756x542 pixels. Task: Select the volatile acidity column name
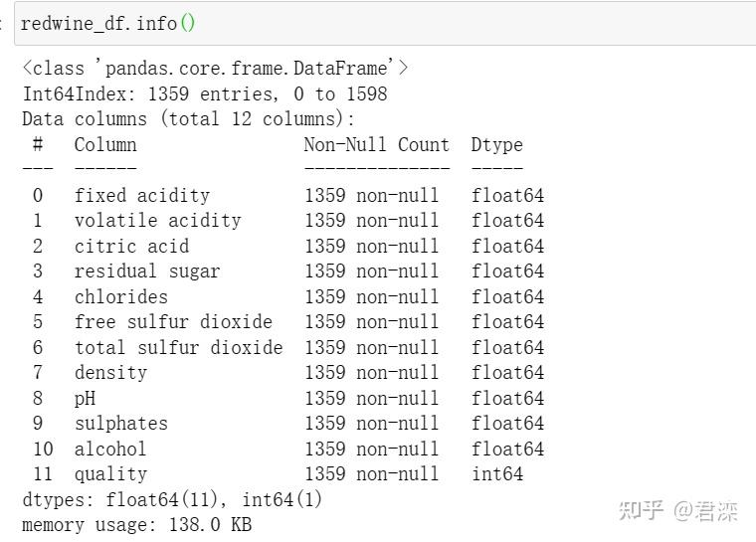tap(157, 221)
